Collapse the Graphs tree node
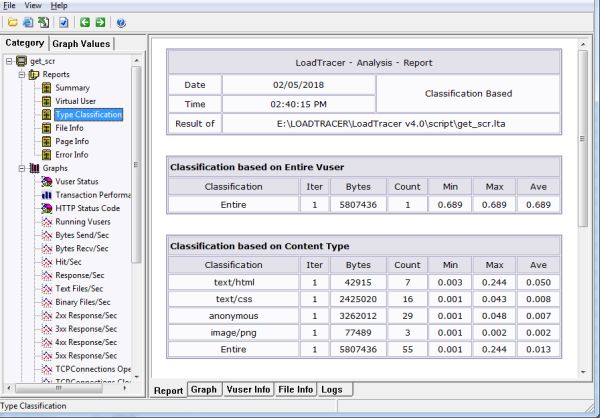The height and width of the screenshot is (418, 600). click(22, 168)
